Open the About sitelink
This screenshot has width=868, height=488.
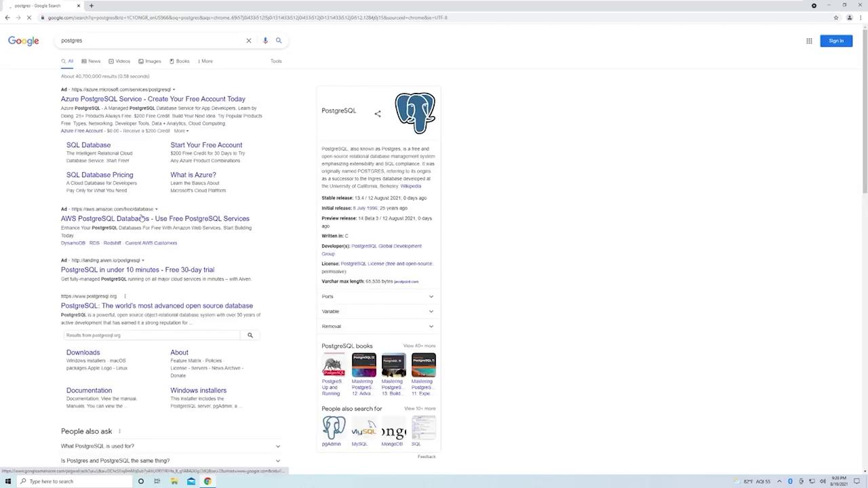179,352
